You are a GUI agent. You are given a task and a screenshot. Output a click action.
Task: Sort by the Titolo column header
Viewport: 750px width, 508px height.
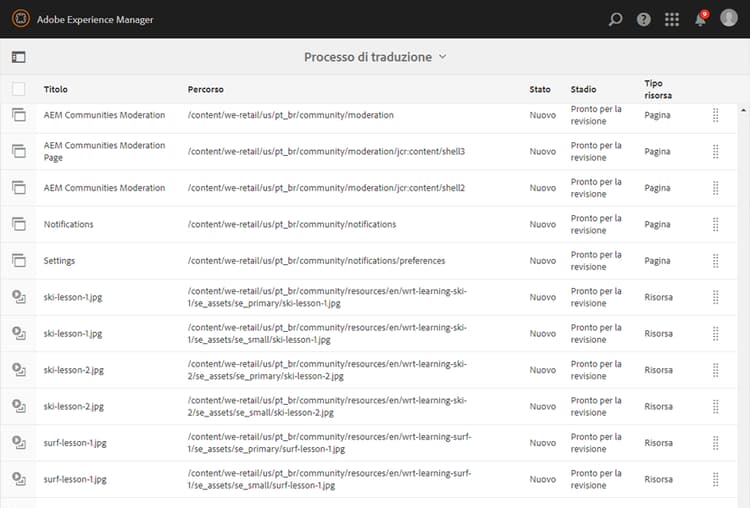point(56,90)
